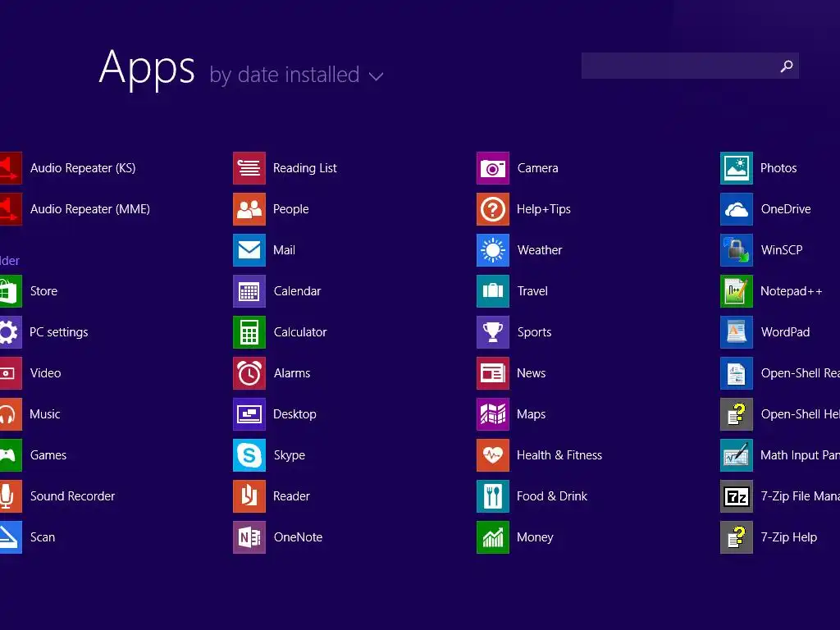Click the 'OneDrive' label
The height and width of the screenshot is (630, 840).
tap(786, 209)
